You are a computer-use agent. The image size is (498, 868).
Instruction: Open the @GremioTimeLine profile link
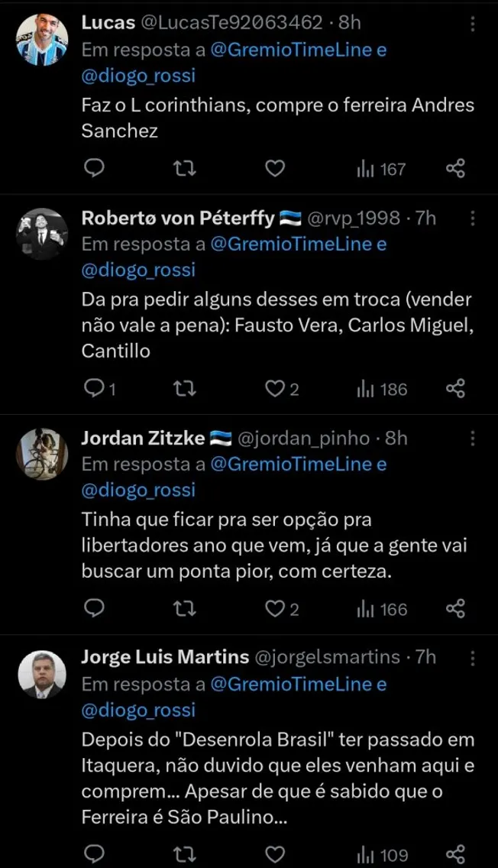[x=295, y=47]
